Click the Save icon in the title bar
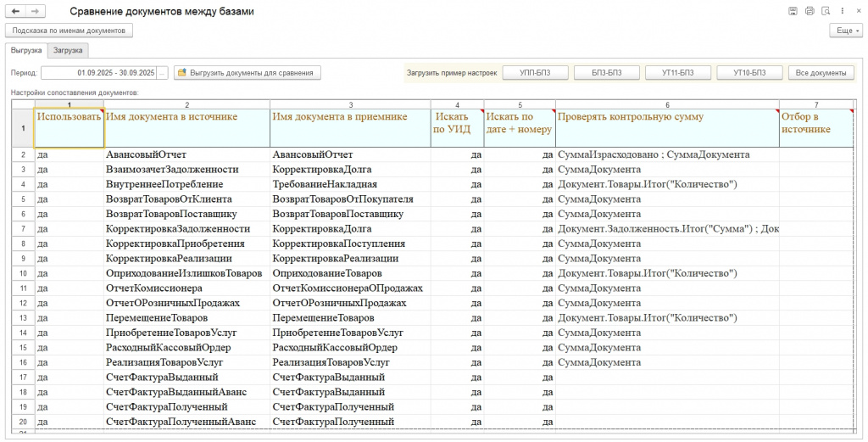The height and width of the screenshot is (442, 868). [793, 11]
